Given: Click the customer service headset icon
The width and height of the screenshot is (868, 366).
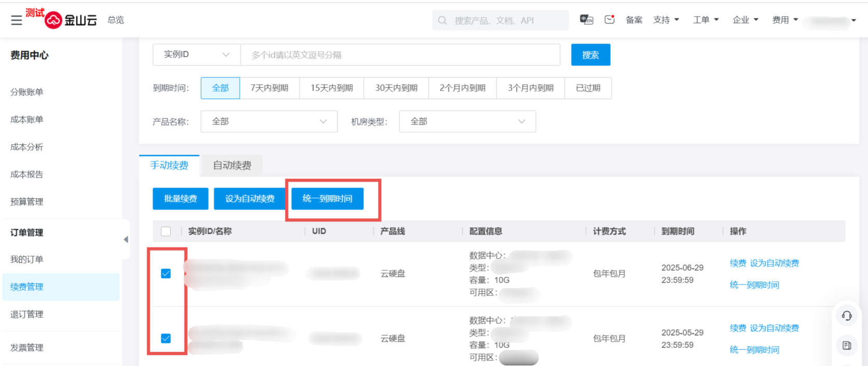Looking at the screenshot, I should pos(847,316).
